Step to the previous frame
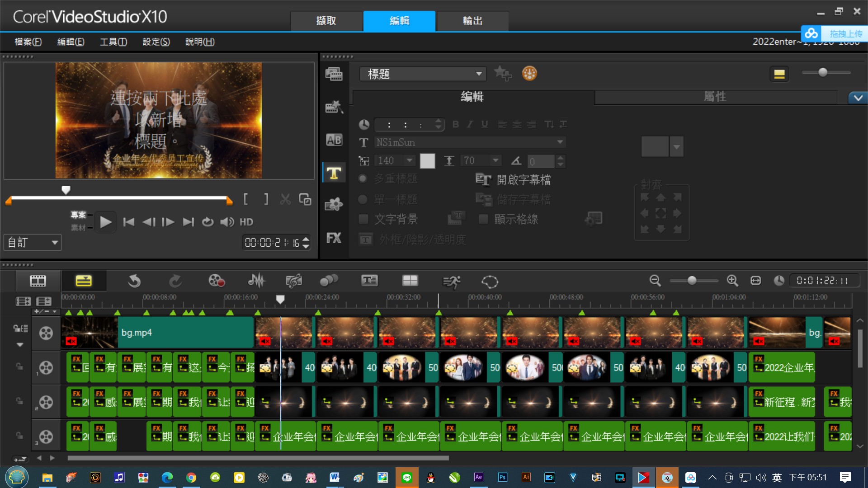Screen dimensions: 868x488 click(149, 222)
